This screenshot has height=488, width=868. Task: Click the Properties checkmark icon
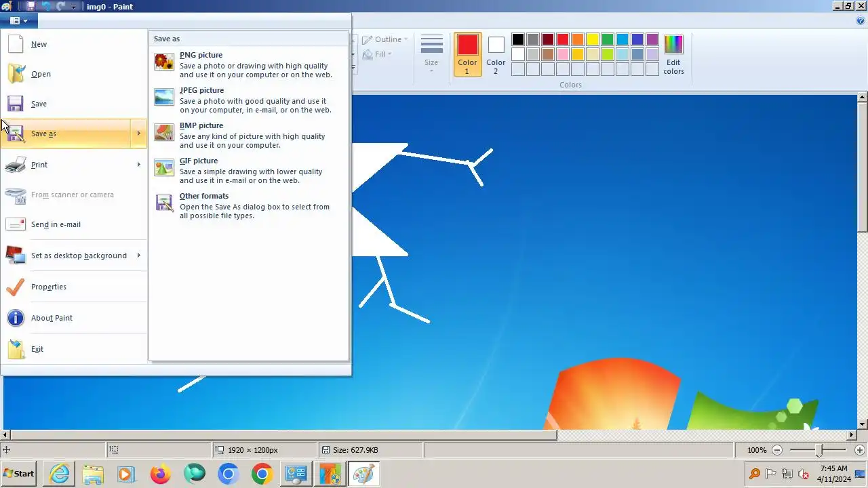[16, 287]
